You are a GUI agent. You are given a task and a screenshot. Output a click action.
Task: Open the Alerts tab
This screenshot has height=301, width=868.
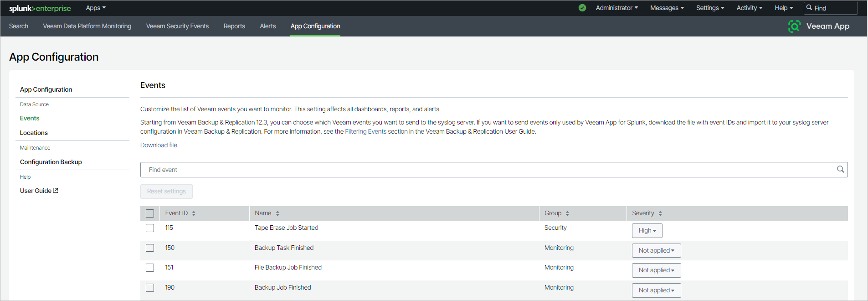tap(267, 26)
